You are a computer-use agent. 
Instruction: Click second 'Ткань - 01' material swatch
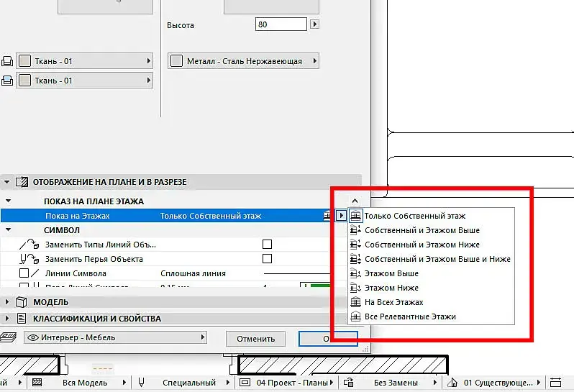[x=24, y=80]
